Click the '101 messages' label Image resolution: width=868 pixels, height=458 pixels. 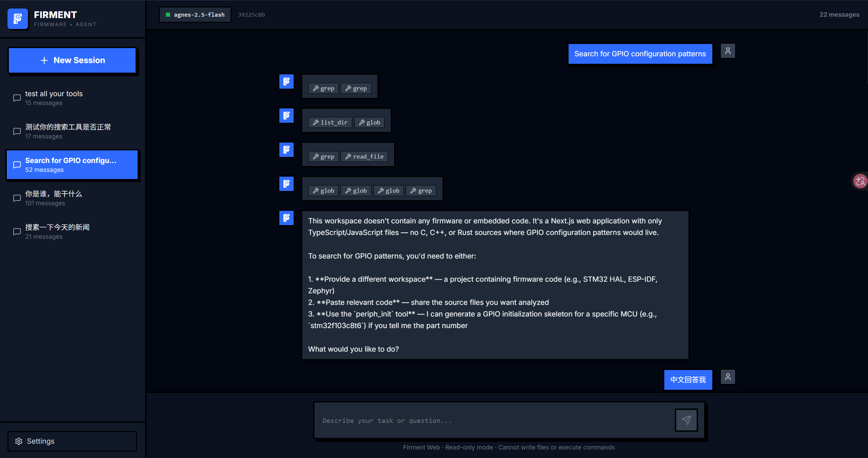(45, 203)
